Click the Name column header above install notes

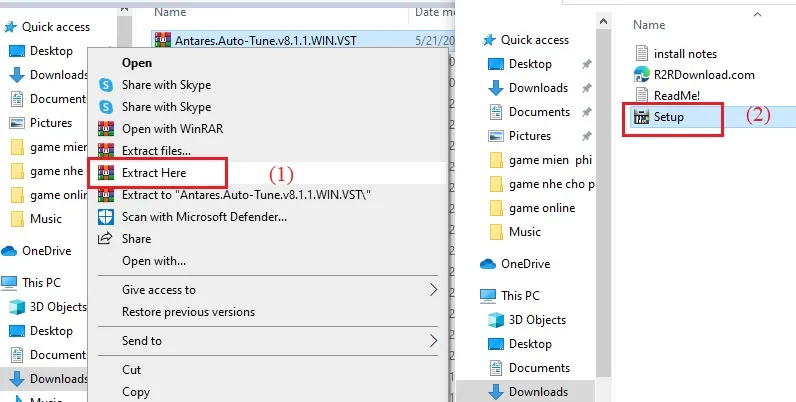(x=649, y=24)
